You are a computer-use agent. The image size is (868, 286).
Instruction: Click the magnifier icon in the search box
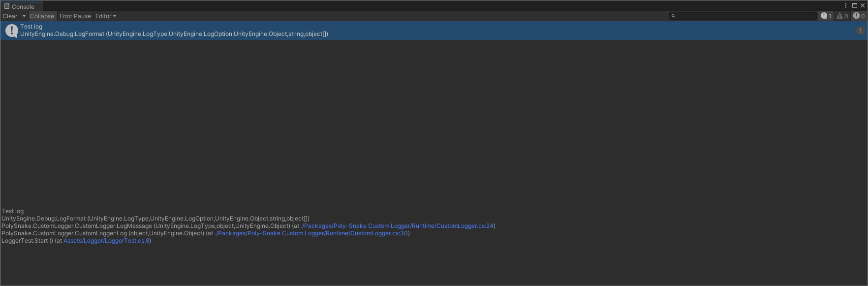point(673,16)
